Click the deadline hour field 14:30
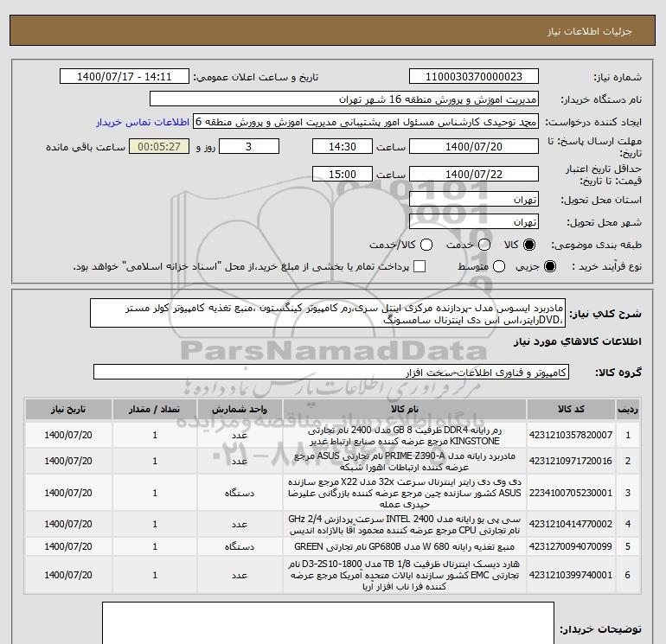Screen dimensions: 666x644 click(343, 146)
